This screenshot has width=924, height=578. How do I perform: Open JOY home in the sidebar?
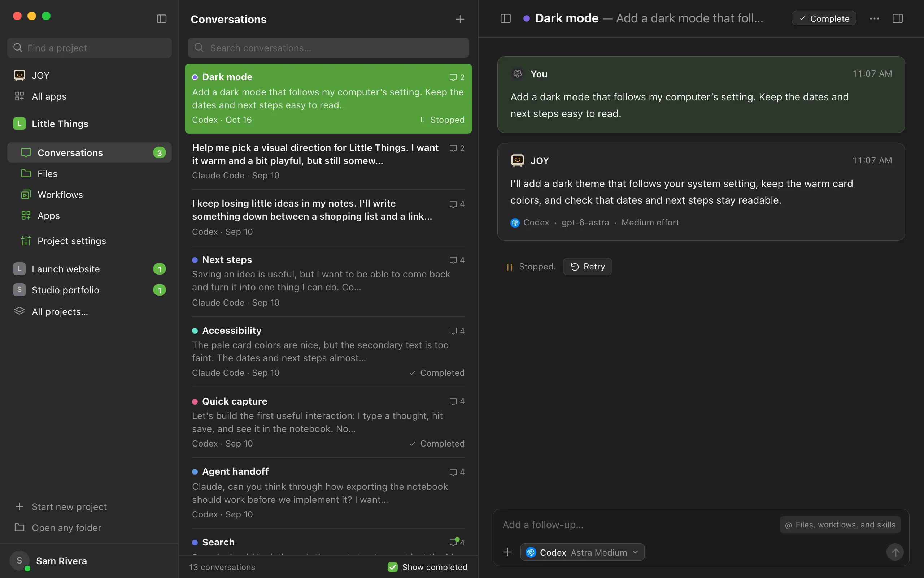[x=90, y=75]
